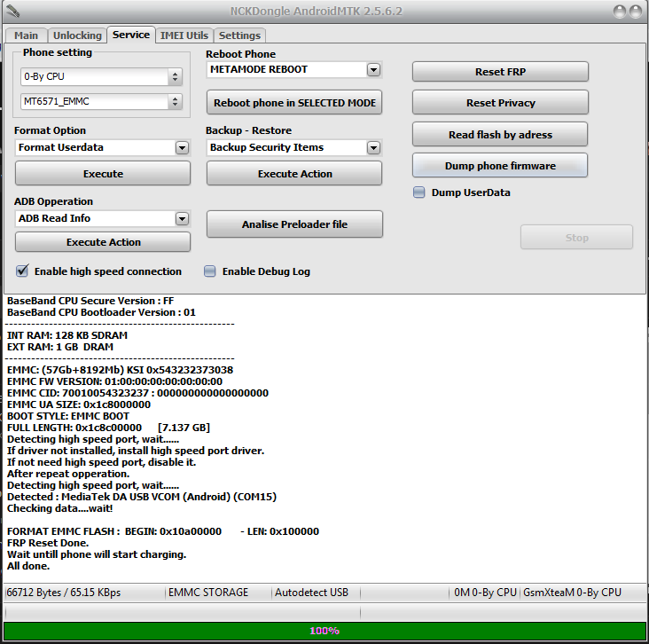This screenshot has height=644, width=649.
Task: Open the METAMODE REBOOT dropdown
Action: coord(374,69)
